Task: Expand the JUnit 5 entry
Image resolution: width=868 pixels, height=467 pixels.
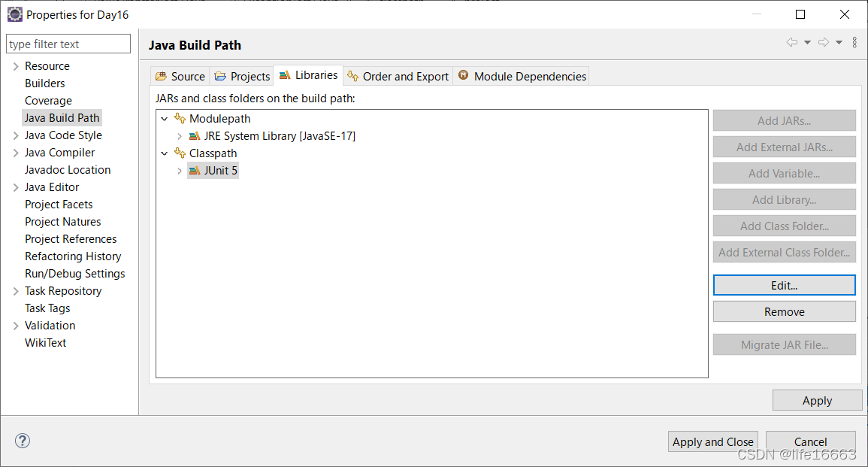Action: coord(179,170)
